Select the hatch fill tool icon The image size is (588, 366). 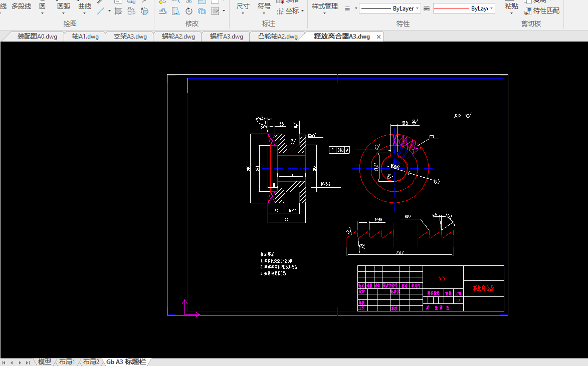pyautogui.click(x=118, y=11)
